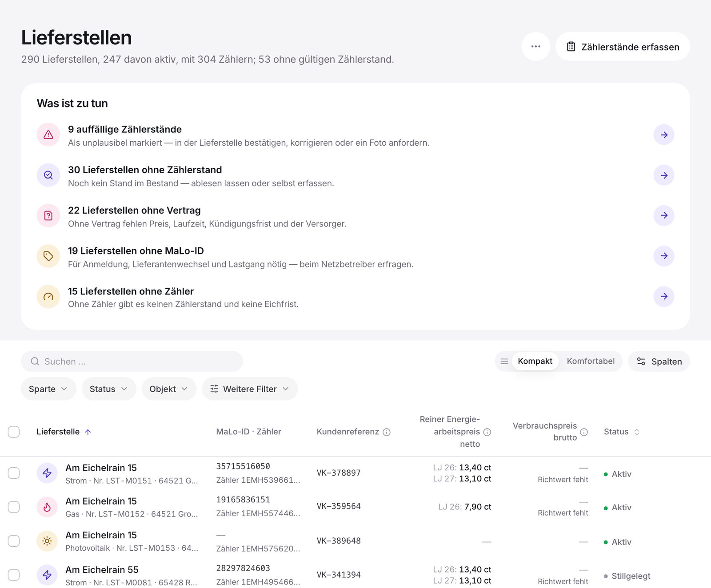The height and width of the screenshot is (588, 711).
Task: Select the Kompakt view density
Action: click(535, 361)
